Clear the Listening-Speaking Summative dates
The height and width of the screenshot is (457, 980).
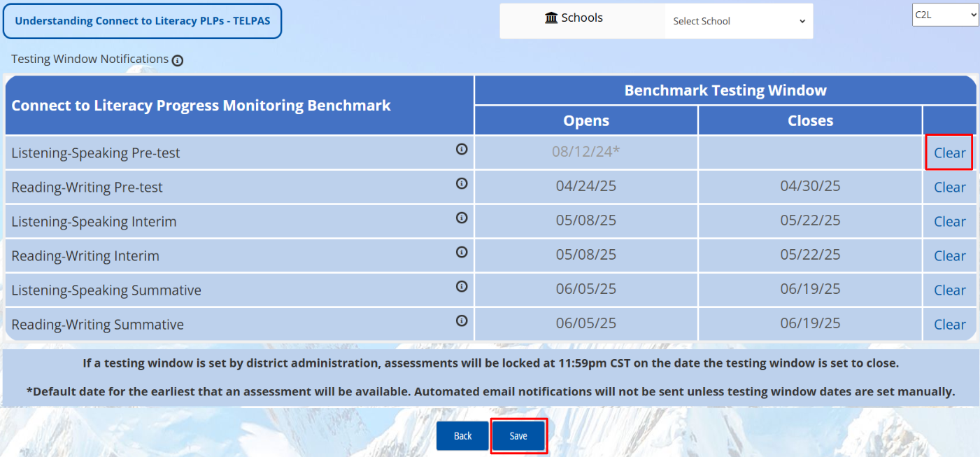pos(950,290)
